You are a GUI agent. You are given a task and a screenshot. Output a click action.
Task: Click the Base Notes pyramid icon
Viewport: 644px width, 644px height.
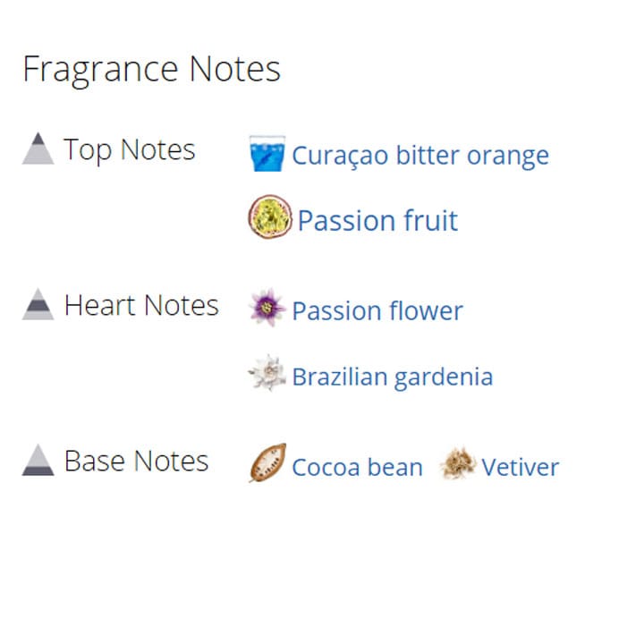click(x=38, y=460)
